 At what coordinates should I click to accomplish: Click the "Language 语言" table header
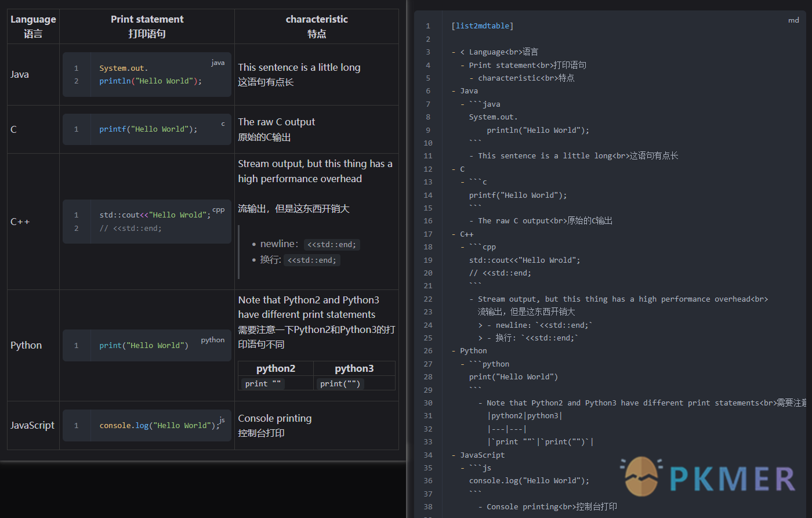[33, 27]
